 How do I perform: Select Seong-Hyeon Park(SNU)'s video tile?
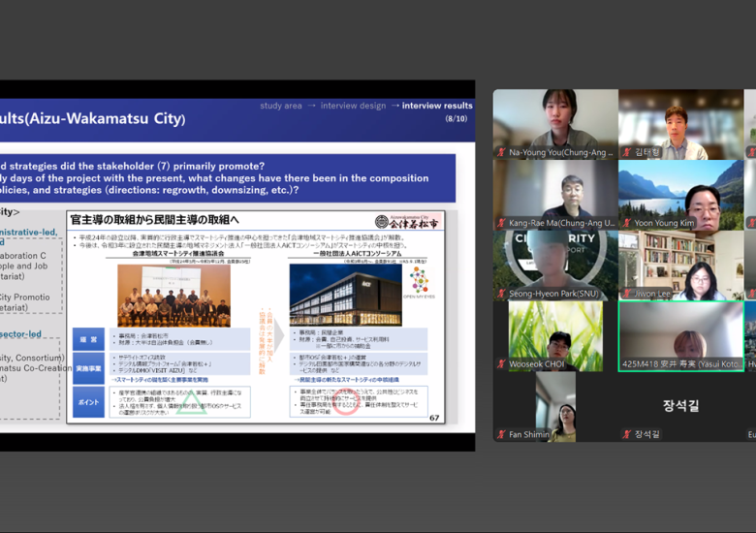555,266
